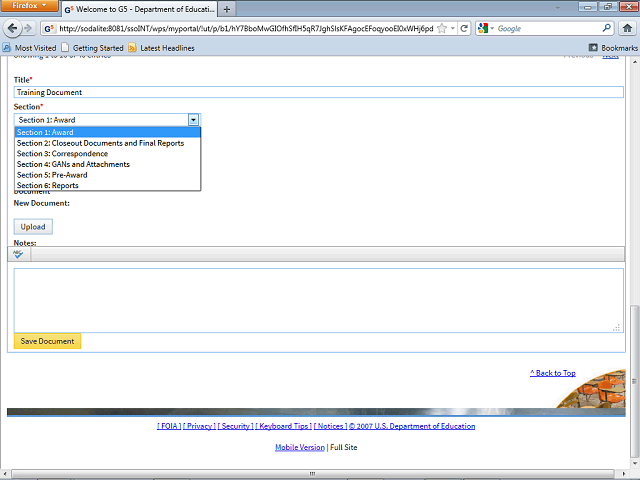Click the G5 site icon in address bar
640x480 pixels.
(49, 29)
